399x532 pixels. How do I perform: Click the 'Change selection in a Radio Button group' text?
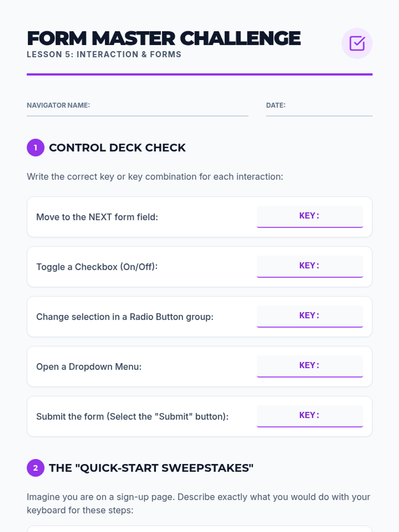125,317
